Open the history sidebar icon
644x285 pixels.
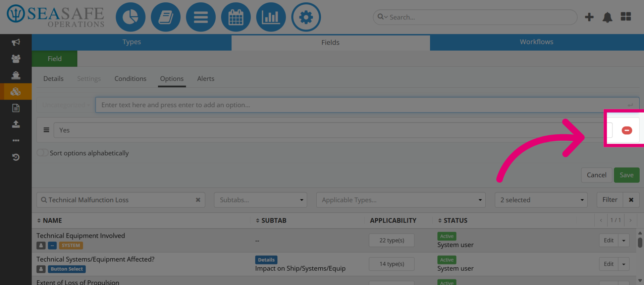(x=16, y=157)
